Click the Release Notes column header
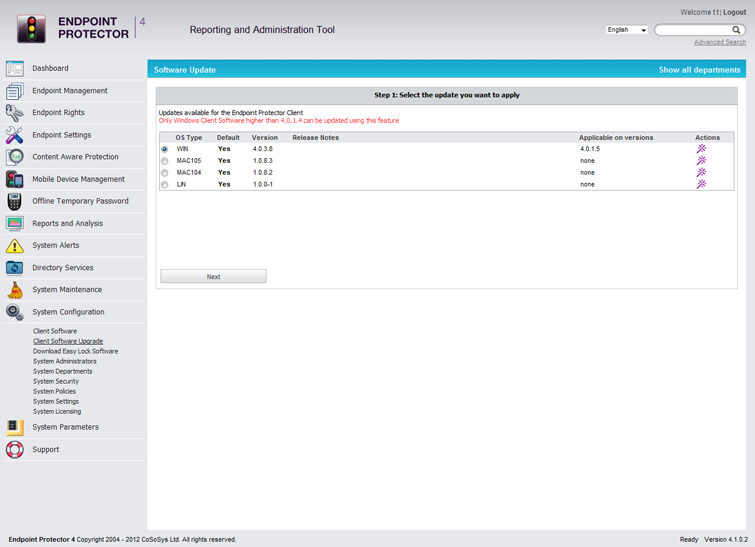This screenshot has height=547, width=755. 315,138
